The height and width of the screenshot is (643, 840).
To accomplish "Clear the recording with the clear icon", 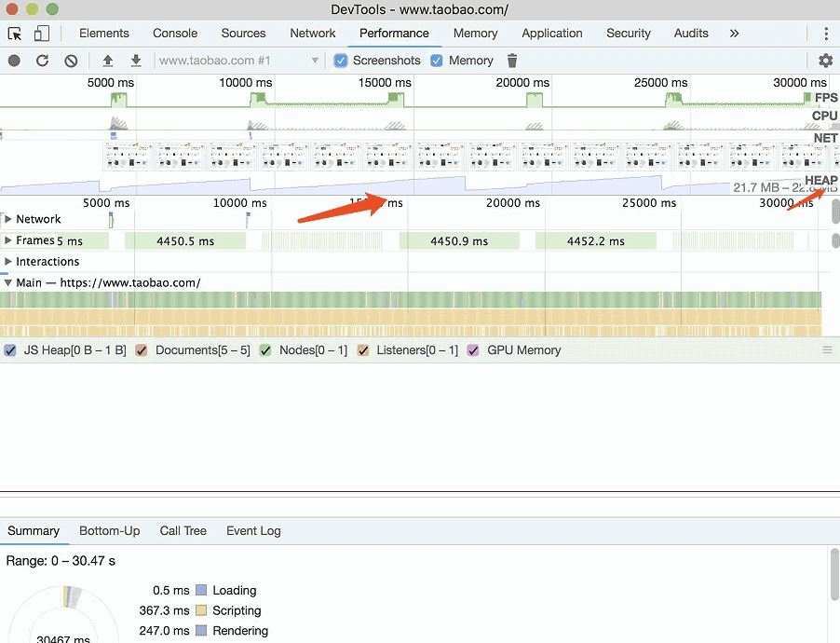I will coord(71,61).
